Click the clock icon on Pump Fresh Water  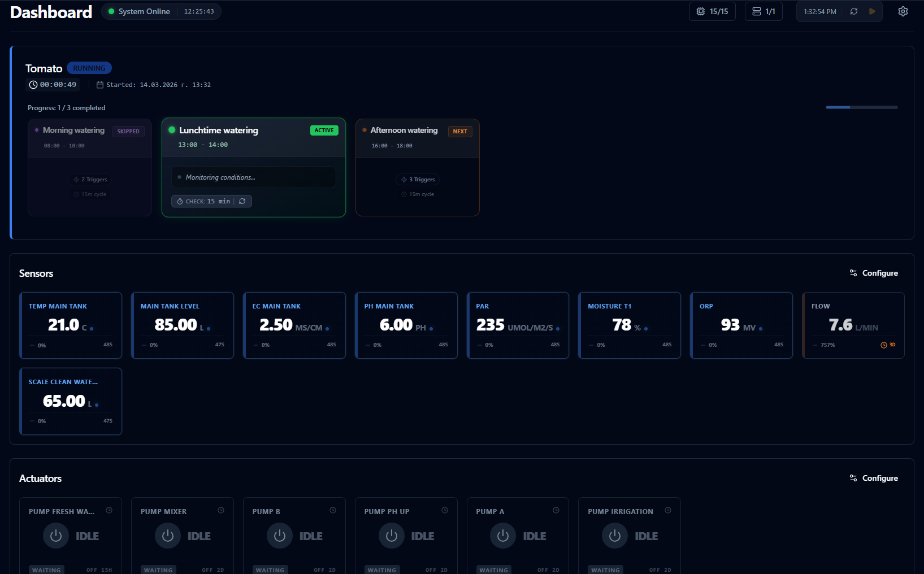click(109, 510)
